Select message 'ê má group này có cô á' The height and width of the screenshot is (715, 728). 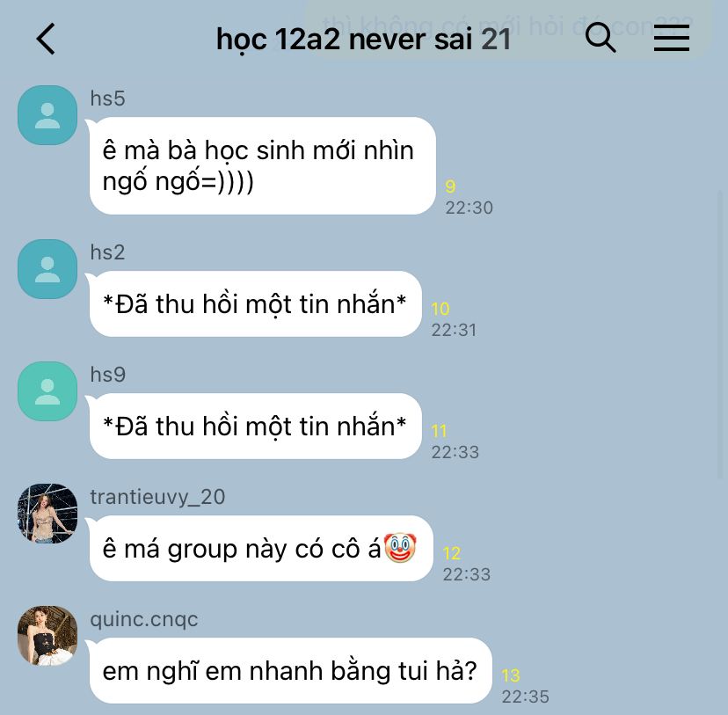261,548
